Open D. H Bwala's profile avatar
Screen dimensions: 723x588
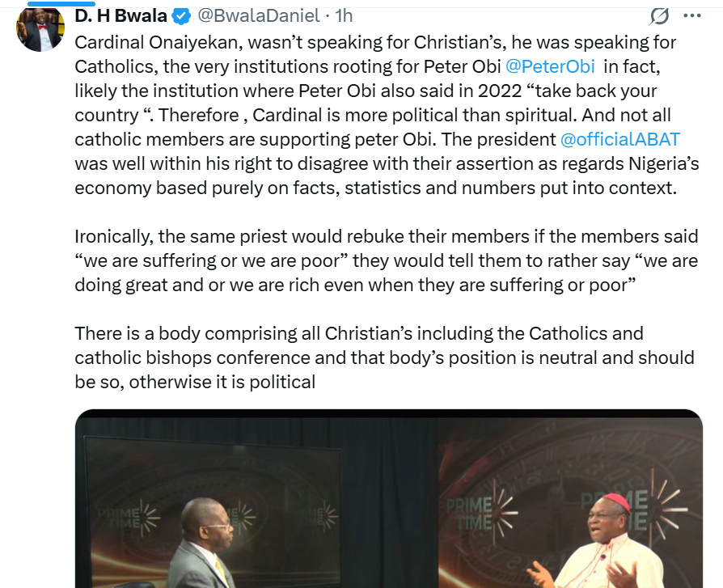pyautogui.click(x=40, y=29)
